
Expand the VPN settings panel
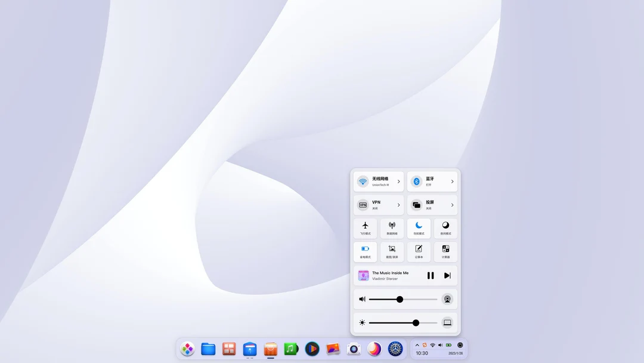tap(398, 205)
